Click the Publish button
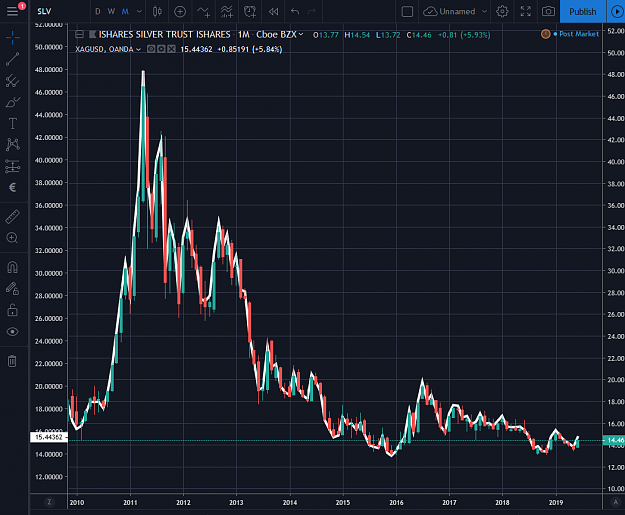Screen dimensions: 625x515 582,12
